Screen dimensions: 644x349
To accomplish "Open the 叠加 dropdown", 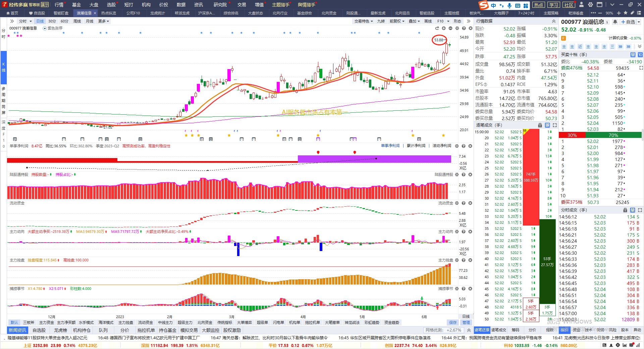I will [414, 21].
